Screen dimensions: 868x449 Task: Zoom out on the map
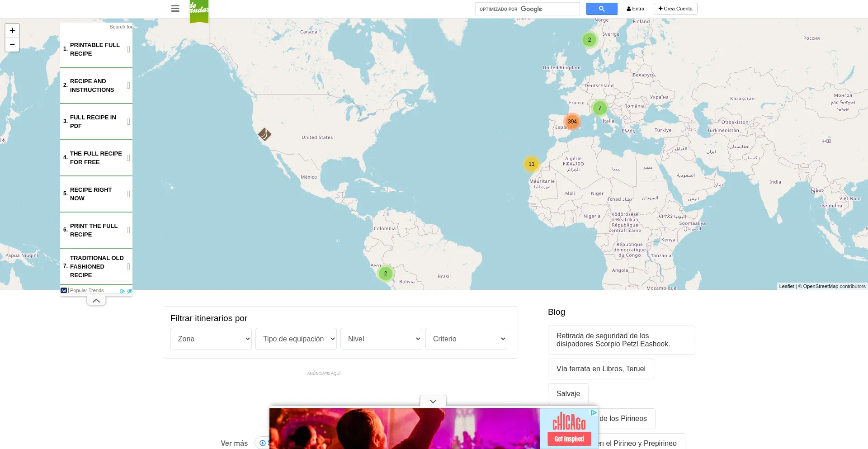click(x=12, y=44)
